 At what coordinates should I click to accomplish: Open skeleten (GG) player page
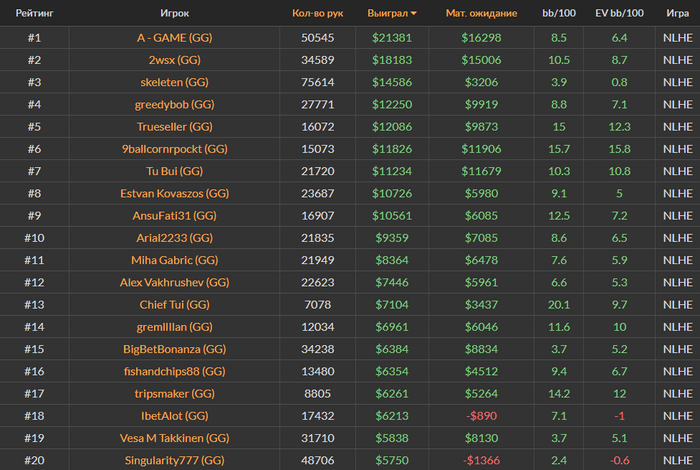click(x=183, y=82)
